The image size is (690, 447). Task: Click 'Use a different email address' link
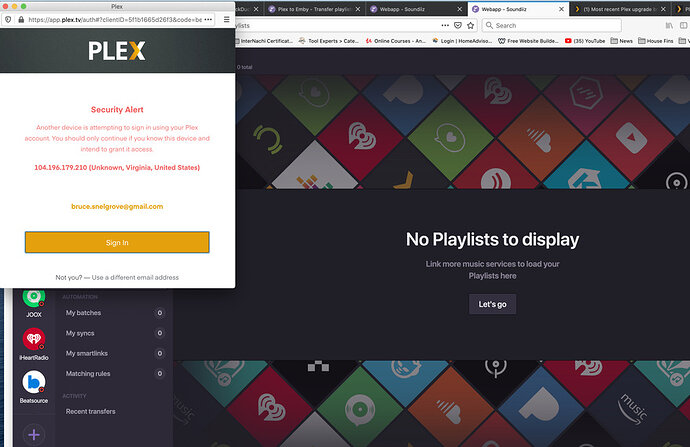[135, 278]
